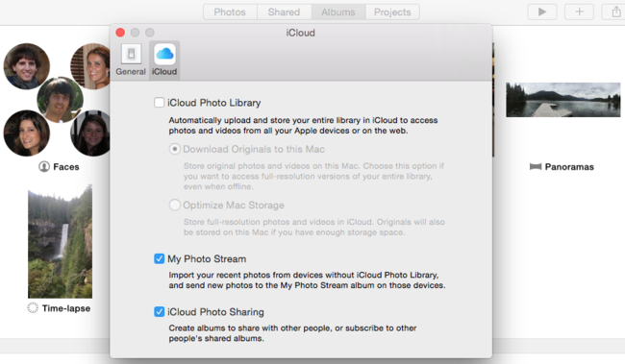Switch to the Shared tab
625x364 pixels.
(285, 12)
